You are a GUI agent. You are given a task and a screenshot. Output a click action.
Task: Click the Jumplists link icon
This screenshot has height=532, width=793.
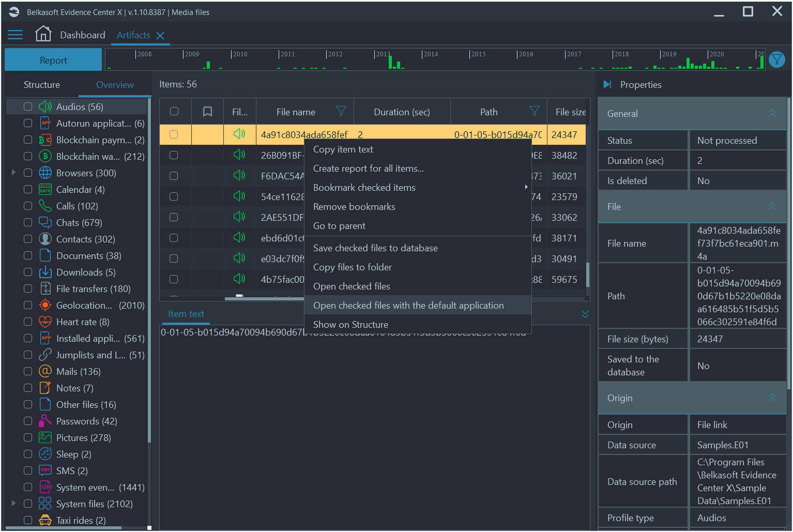(x=45, y=355)
